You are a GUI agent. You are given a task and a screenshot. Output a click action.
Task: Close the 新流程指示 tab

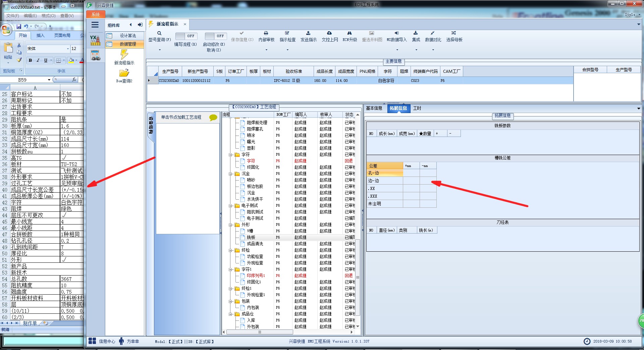coord(185,24)
